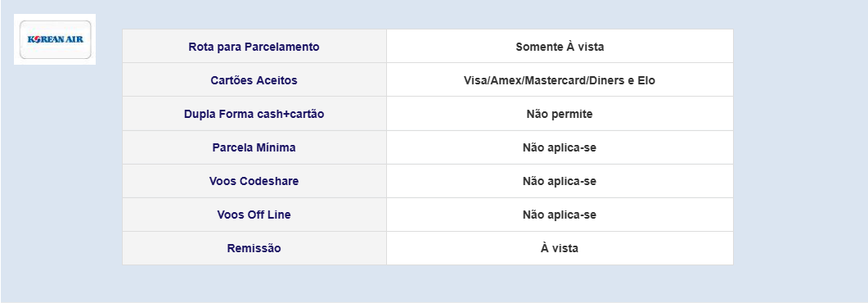Select the Voos Off Line label
Screen dimensions: 868x303
pyautogui.click(x=254, y=215)
